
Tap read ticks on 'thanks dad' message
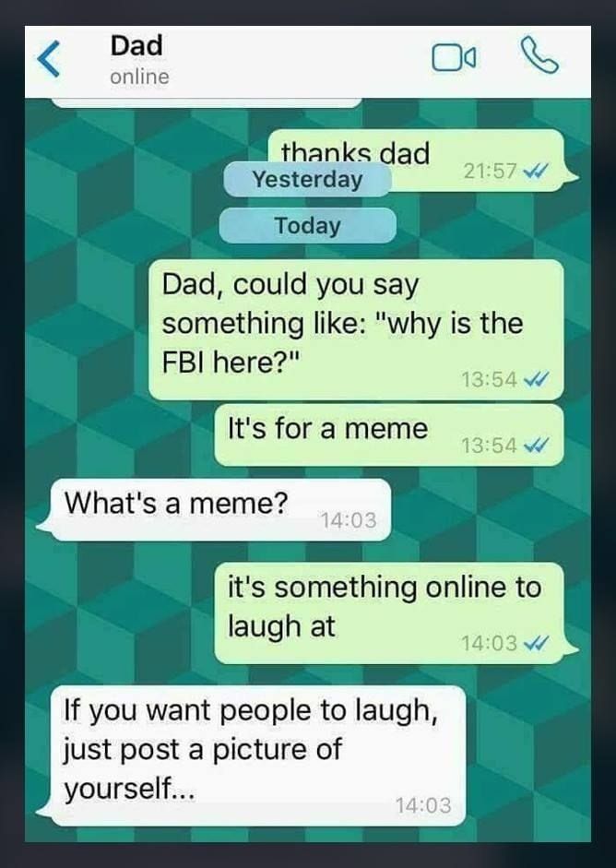(536, 171)
